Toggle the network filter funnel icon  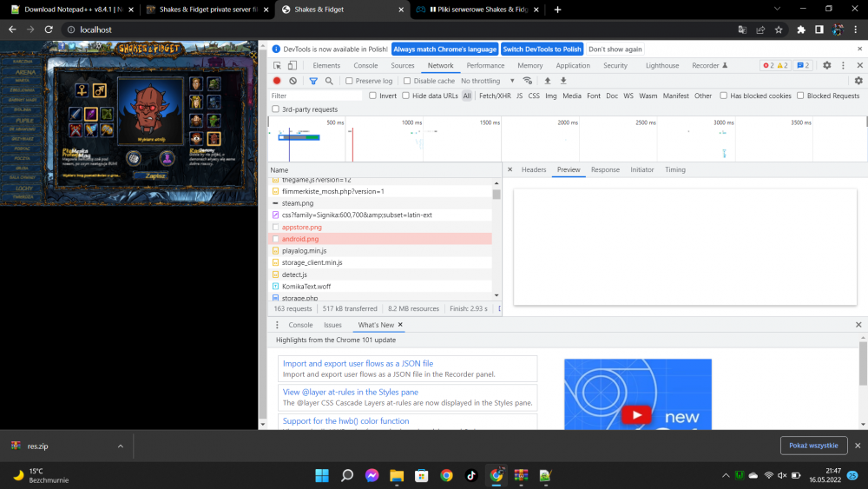pos(313,81)
